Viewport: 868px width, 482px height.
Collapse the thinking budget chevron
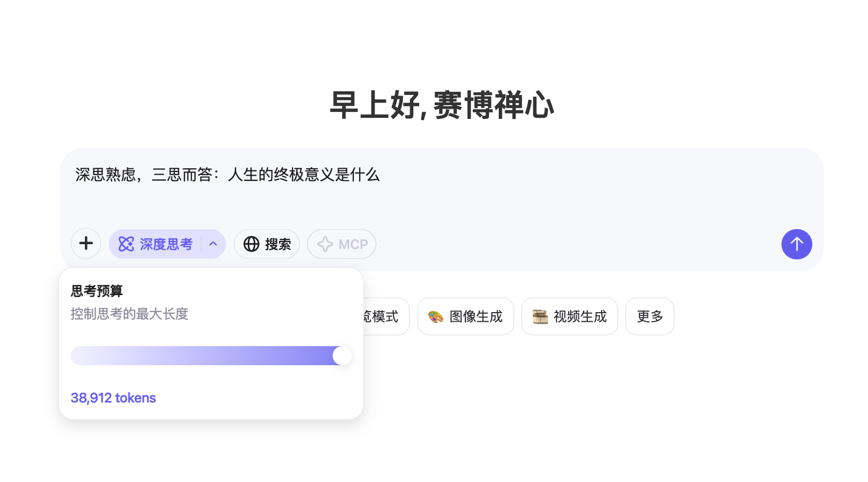tap(213, 244)
